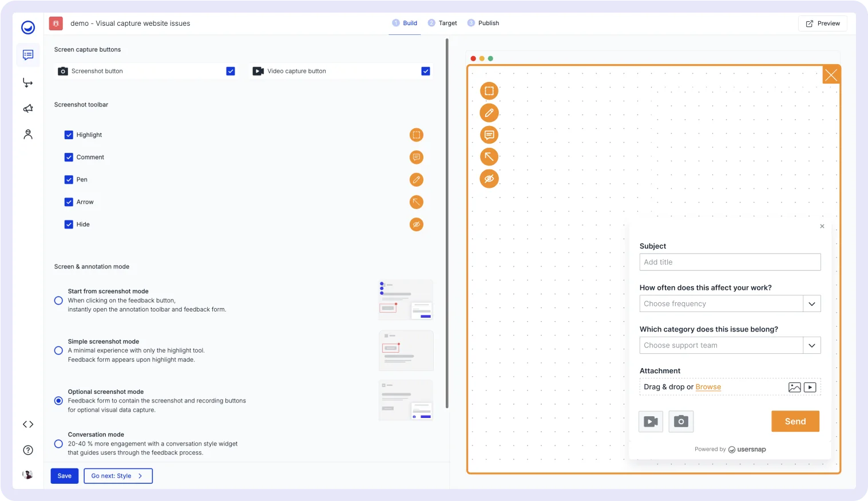Open the Choose support team dropdown
868x501 pixels.
click(x=730, y=345)
